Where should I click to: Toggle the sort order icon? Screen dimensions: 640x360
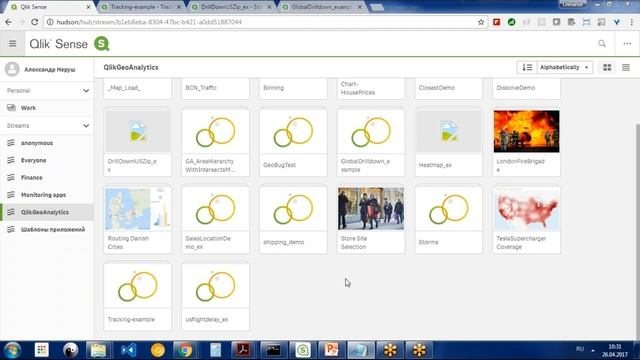pyautogui.click(x=527, y=67)
